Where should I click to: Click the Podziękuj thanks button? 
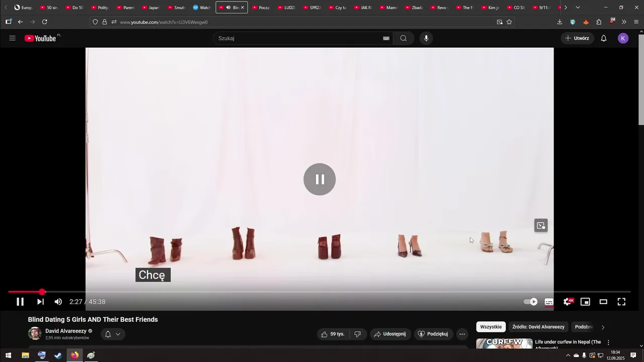point(433,334)
